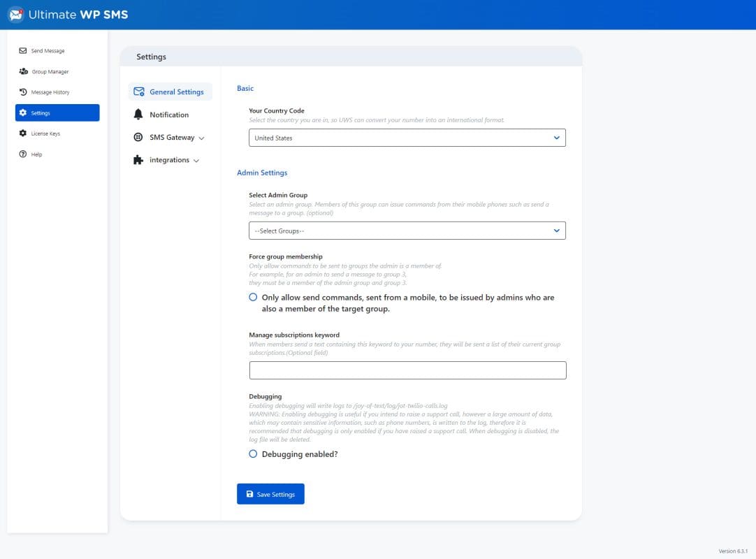Select Settings in the left sidebar
756x559 pixels.
click(57, 113)
